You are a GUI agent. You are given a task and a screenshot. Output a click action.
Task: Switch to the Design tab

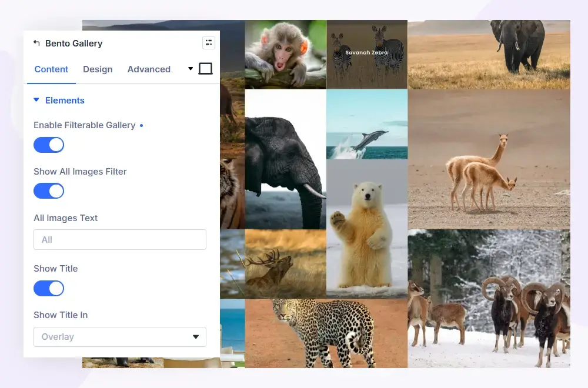[98, 69]
